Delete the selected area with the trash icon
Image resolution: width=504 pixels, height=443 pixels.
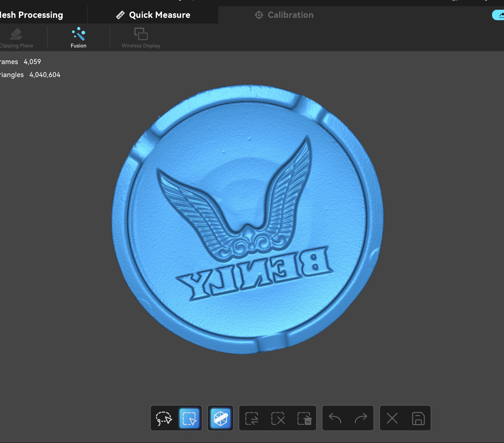pyautogui.click(x=304, y=418)
